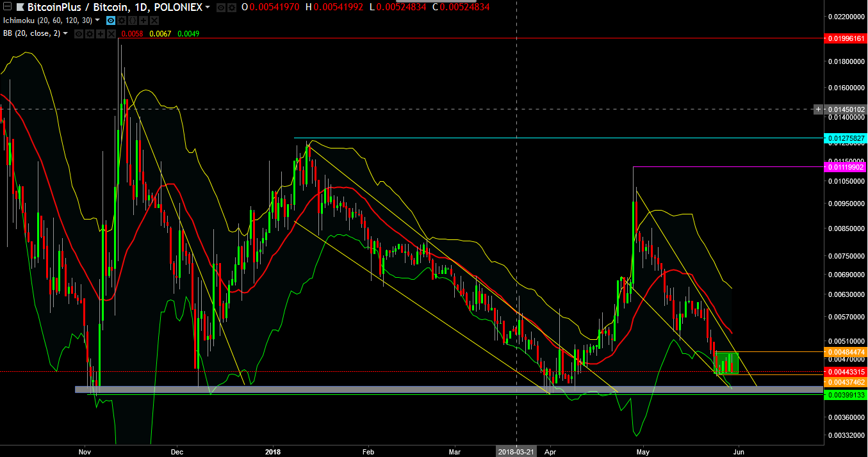Click the 0.00690000 price scale tick
The height and width of the screenshot is (457, 868).
846,275
